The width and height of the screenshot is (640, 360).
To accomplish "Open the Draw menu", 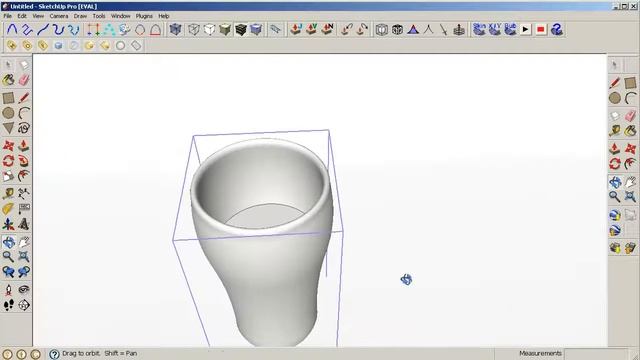I will [80, 16].
